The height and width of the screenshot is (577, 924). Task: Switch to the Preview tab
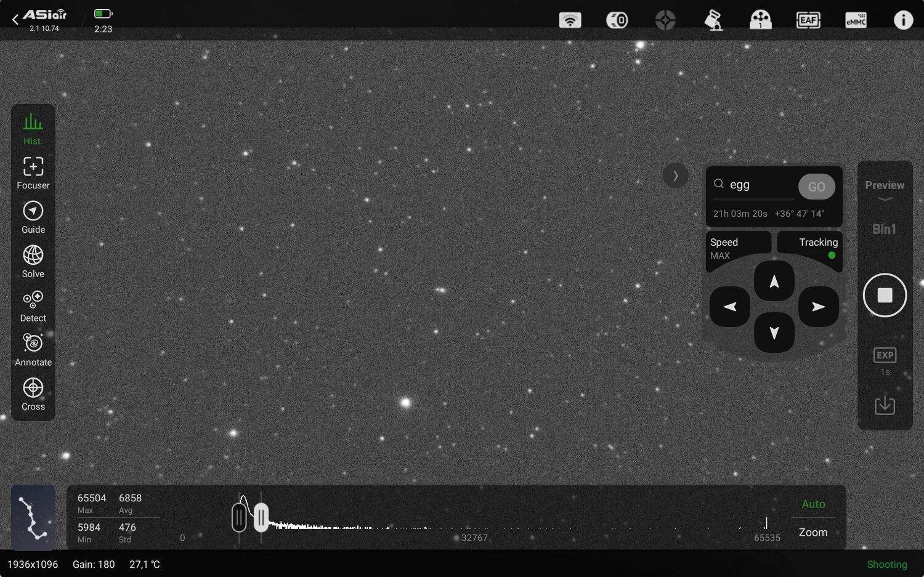click(885, 185)
